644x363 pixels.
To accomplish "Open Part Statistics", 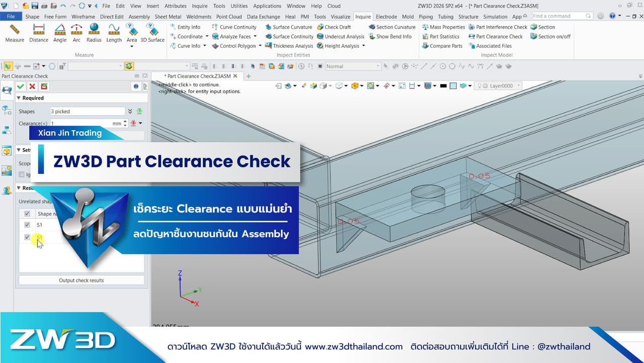I will coord(441,37).
